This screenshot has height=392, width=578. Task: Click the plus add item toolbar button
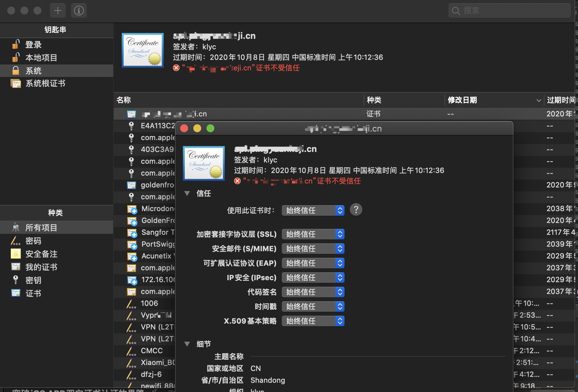pyautogui.click(x=58, y=11)
